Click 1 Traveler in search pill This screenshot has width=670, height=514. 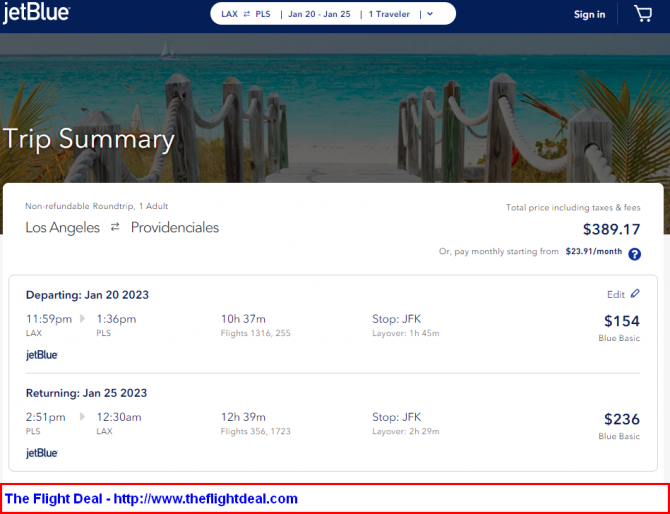click(x=389, y=14)
